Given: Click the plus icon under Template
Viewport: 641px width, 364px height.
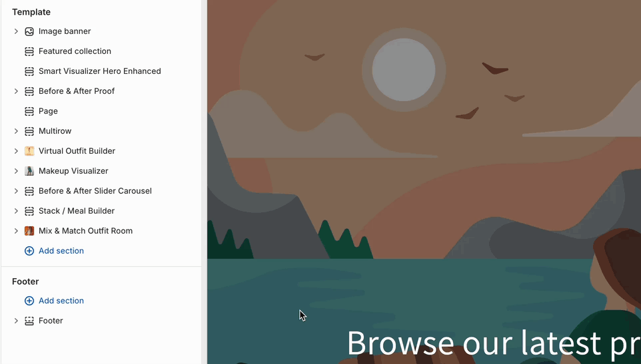Looking at the screenshot, I should point(29,251).
